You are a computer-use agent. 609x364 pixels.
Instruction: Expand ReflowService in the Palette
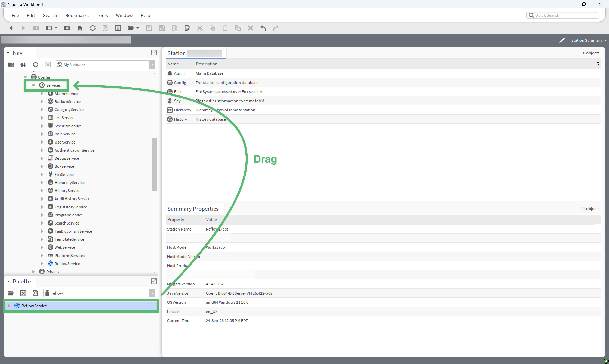click(9, 306)
